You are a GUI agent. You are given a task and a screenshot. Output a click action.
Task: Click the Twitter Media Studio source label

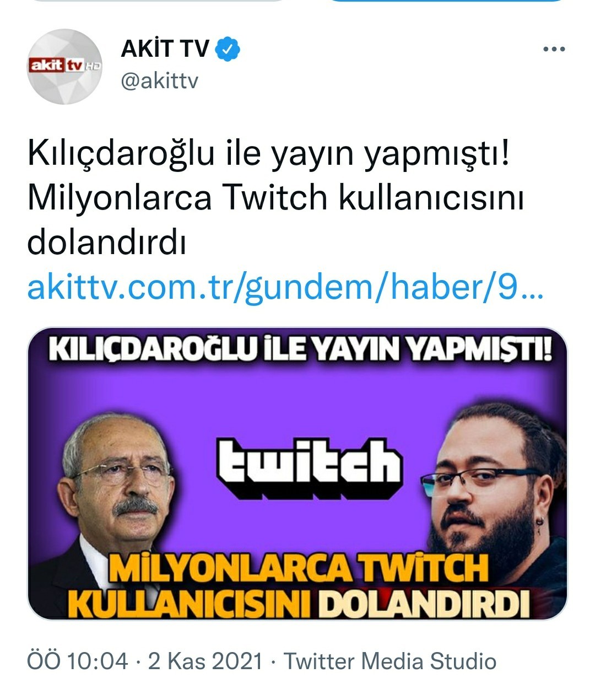[390, 661]
